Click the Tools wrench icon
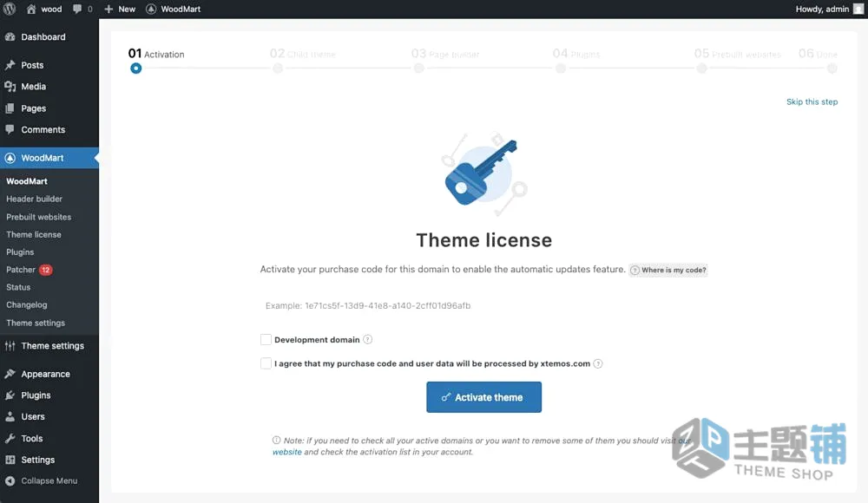 [x=10, y=438]
